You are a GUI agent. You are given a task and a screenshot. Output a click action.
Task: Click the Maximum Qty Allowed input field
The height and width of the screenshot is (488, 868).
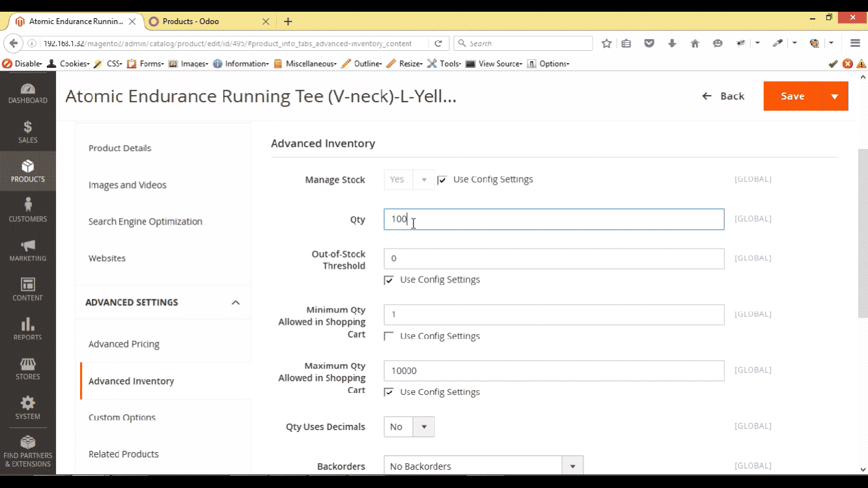click(553, 370)
